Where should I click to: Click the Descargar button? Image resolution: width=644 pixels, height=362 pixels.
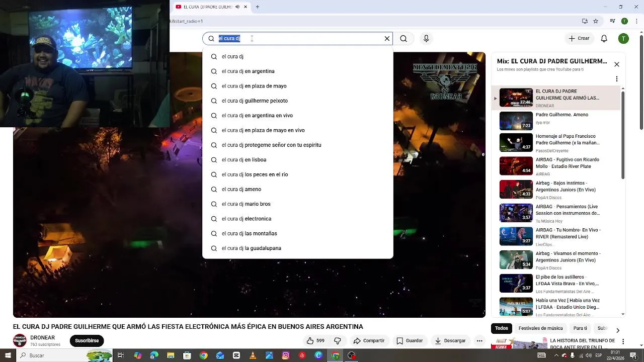click(450, 341)
